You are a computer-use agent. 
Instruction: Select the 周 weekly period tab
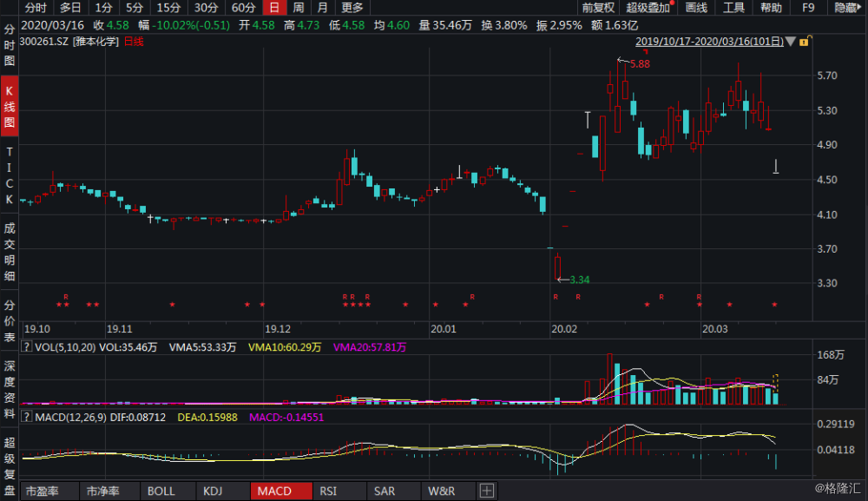coord(299,8)
